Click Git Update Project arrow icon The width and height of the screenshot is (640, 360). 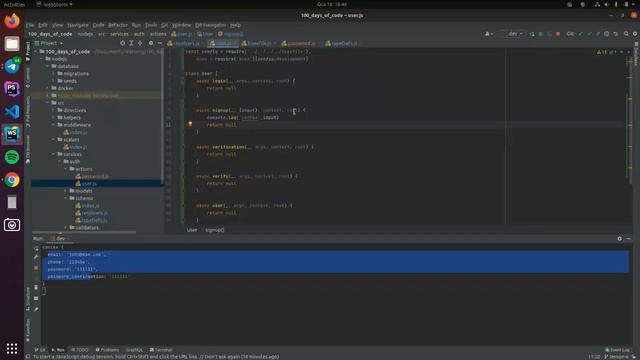(580, 34)
